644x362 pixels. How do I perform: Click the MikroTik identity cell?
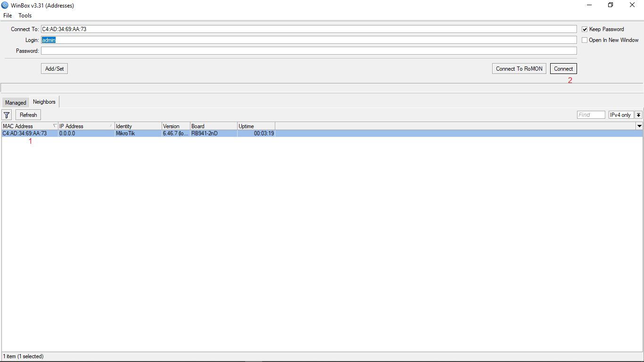pos(138,133)
